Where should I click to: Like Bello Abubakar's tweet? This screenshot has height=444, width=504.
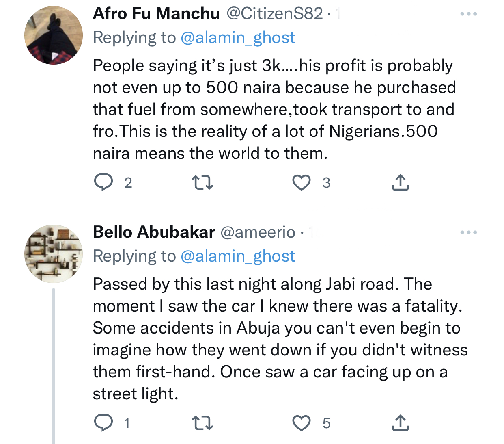click(302, 423)
